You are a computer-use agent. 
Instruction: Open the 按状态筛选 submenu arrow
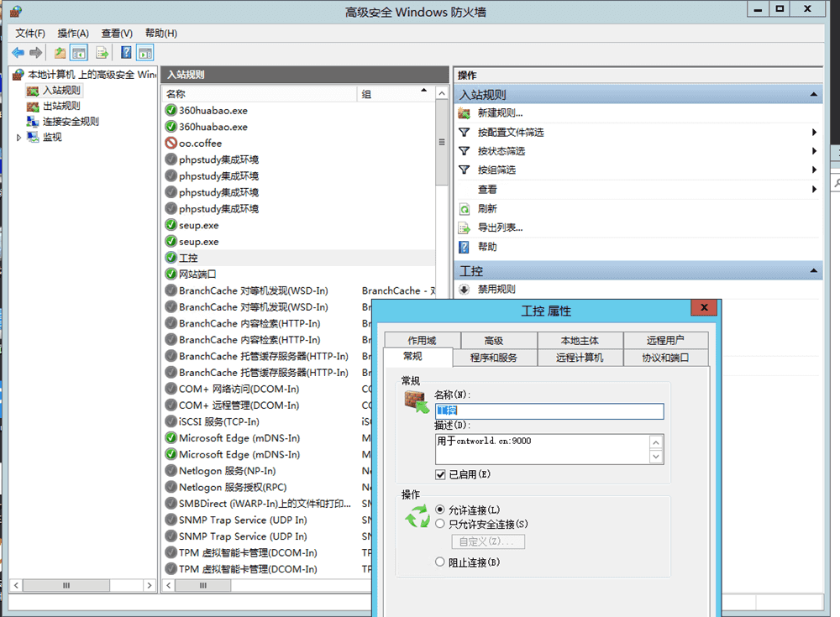click(x=814, y=151)
